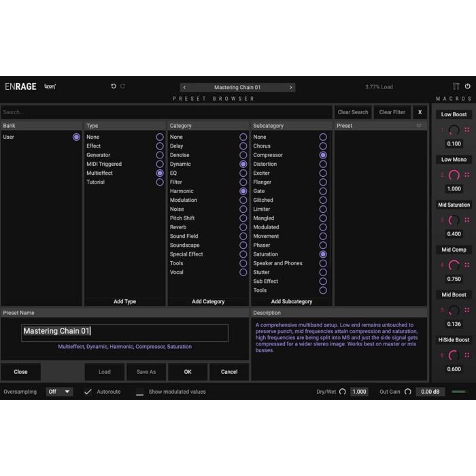Toggle the Compressor subcategory radio
This screenshot has height=476, width=476.
click(323, 155)
